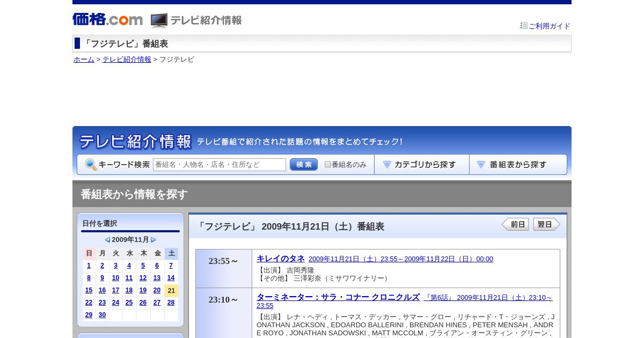
Task: Click the 日 Sunday column header
Action: tap(89, 253)
